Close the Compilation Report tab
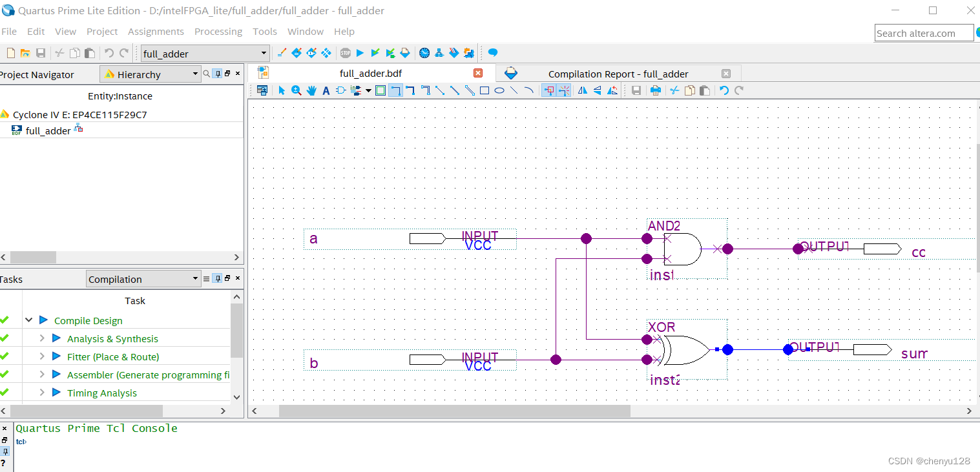Image resolution: width=980 pixels, height=472 pixels. point(726,74)
